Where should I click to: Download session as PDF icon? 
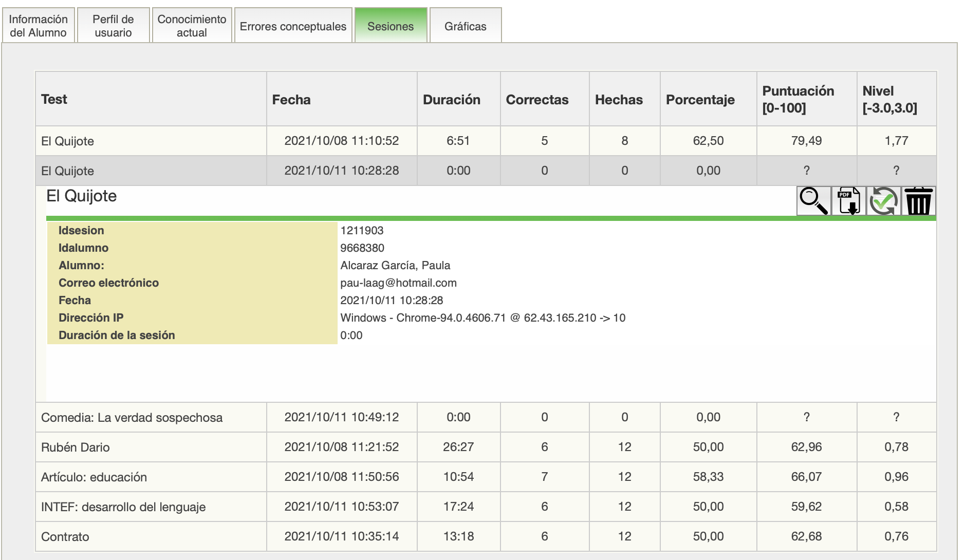click(x=848, y=201)
